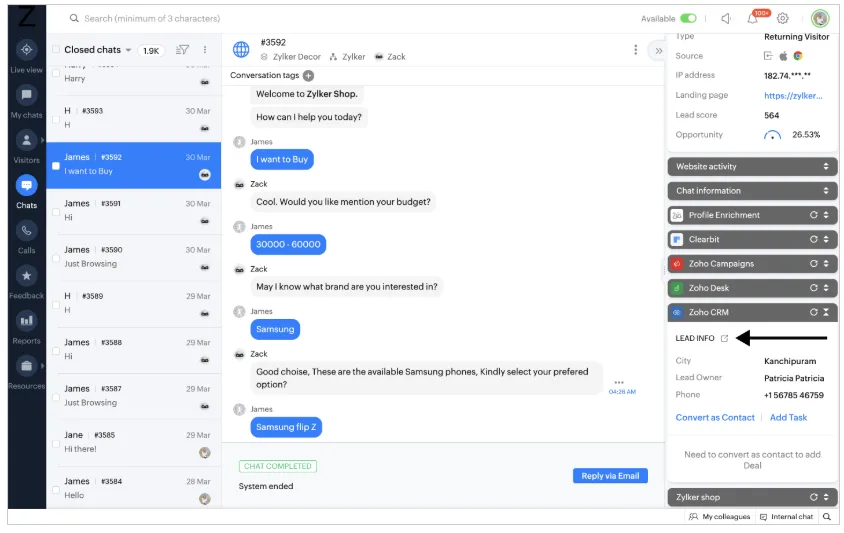
Task: Open My chats in sidebar
Action: coord(26,102)
